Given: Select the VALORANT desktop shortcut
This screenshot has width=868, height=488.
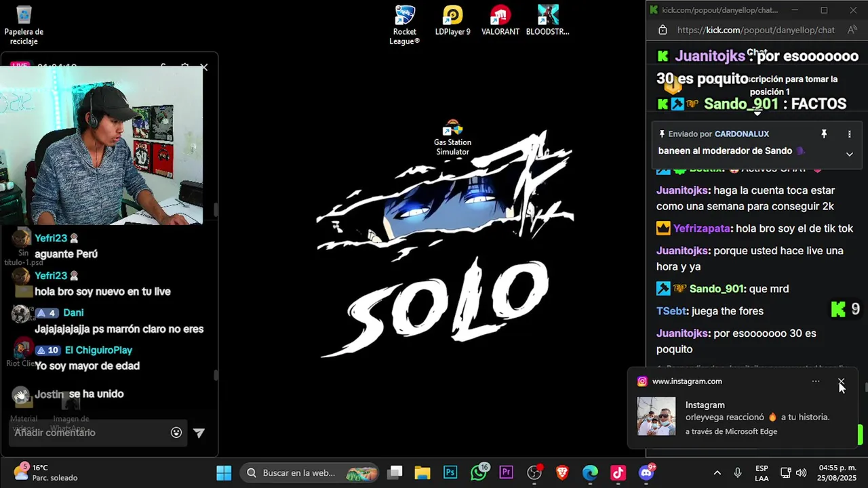Looking at the screenshot, I should pos(500,20).
